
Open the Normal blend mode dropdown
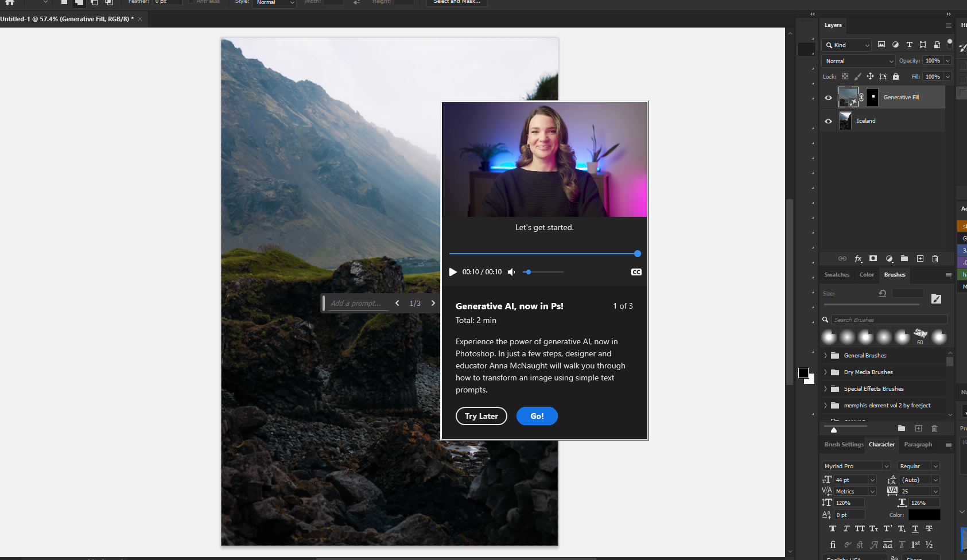[x=857, y=61]
